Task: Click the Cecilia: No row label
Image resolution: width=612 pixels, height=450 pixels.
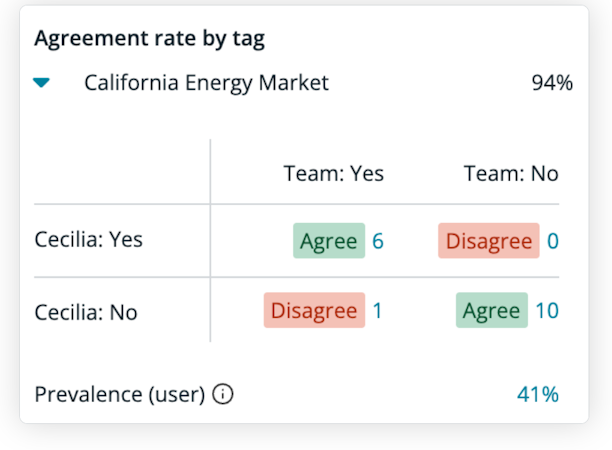Action: coord(86,313)
